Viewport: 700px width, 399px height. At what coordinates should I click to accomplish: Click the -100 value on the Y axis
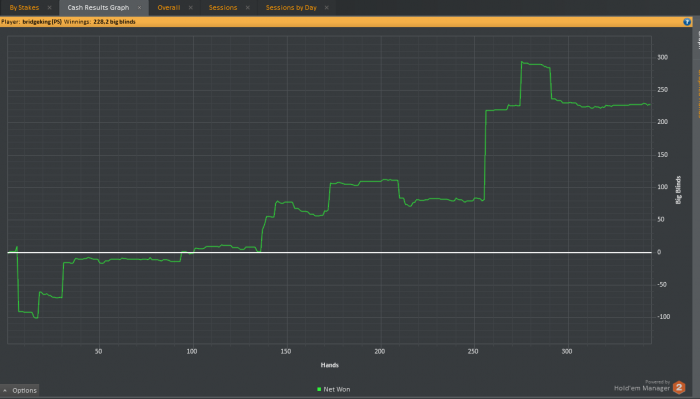(x=663, y=316)
